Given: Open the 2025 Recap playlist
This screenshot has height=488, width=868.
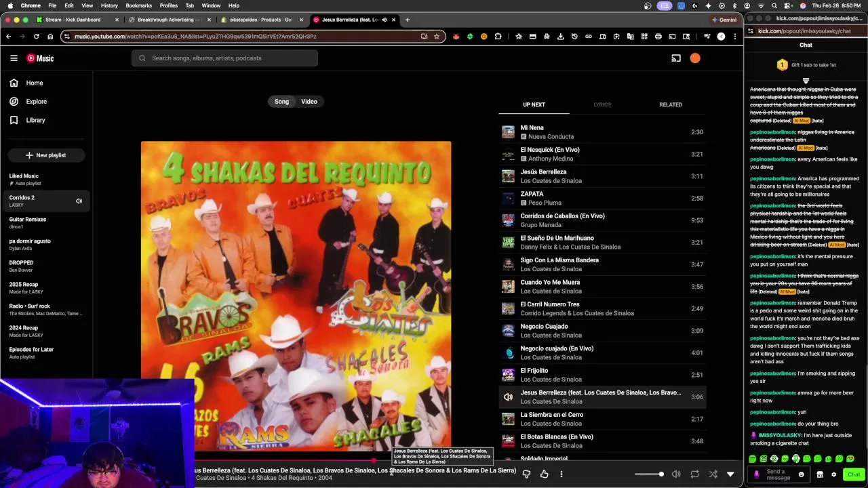Looking at the screenshot, I should pos(46,287).
